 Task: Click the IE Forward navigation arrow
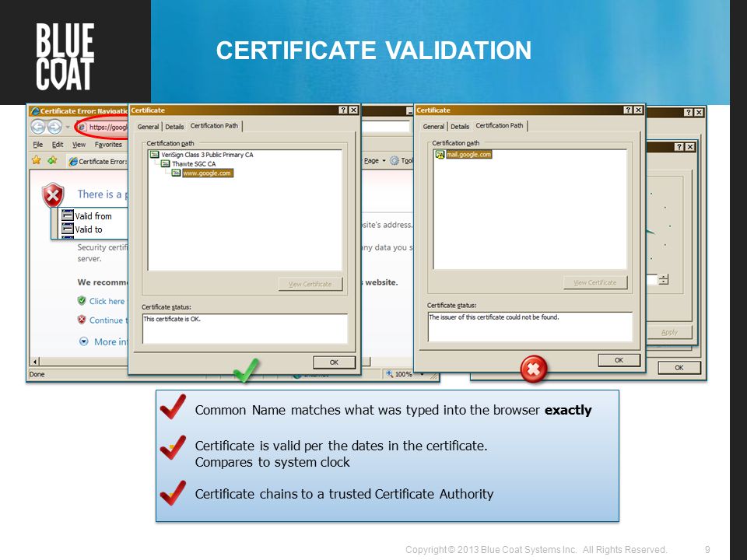click(54, 127)
